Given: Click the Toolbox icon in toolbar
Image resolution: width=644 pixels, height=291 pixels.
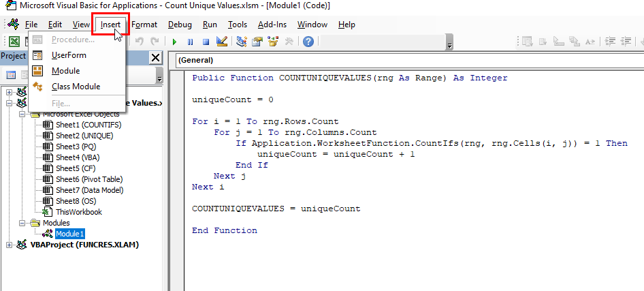Looking at the screenshot, I should point(289,42).
